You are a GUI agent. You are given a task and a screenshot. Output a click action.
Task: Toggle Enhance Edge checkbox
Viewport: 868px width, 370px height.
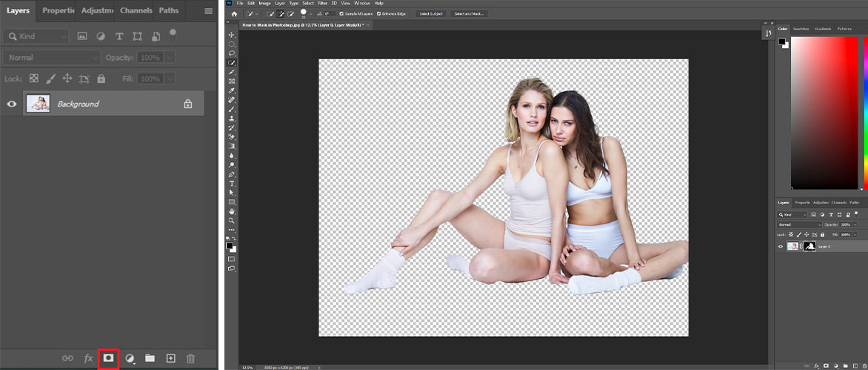pos(378,14)
